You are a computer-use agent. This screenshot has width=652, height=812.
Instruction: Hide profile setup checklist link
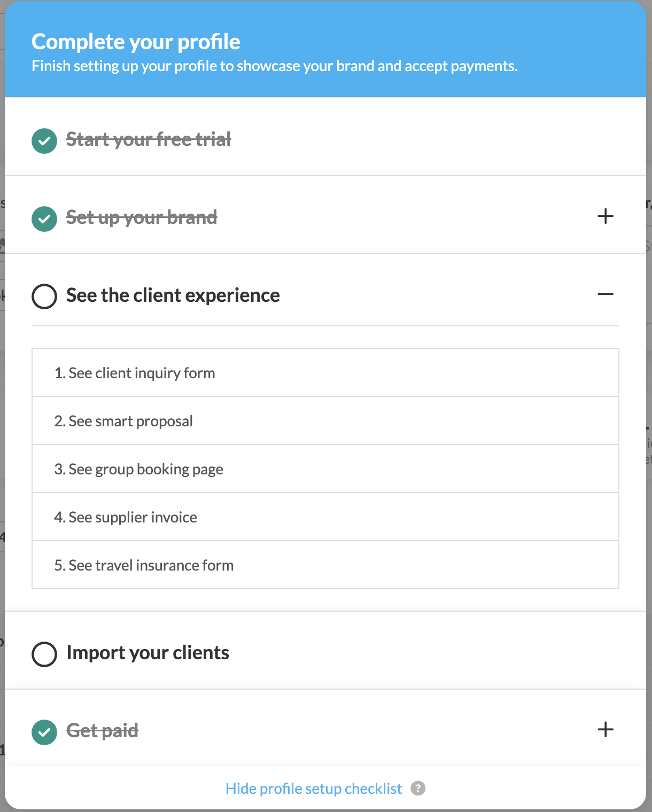[314, 788]
